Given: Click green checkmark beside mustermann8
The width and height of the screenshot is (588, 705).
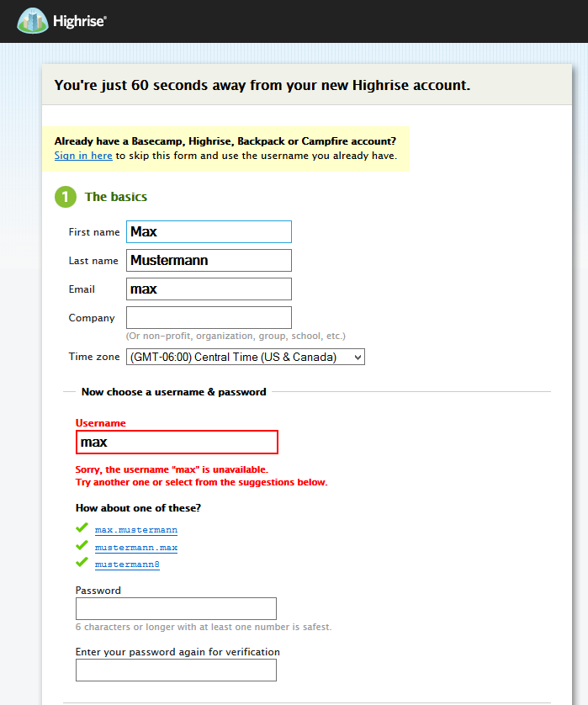Looking at the screenshot, I should 82,563.
